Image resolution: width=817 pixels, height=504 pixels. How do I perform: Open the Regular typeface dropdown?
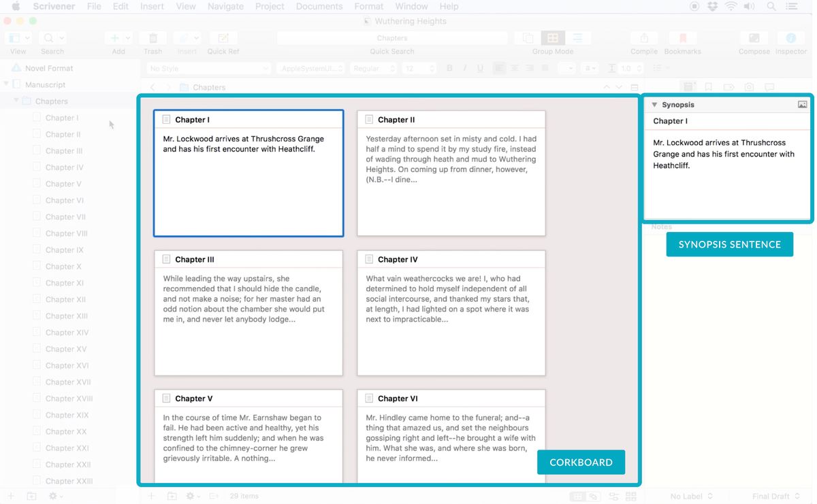374,68
